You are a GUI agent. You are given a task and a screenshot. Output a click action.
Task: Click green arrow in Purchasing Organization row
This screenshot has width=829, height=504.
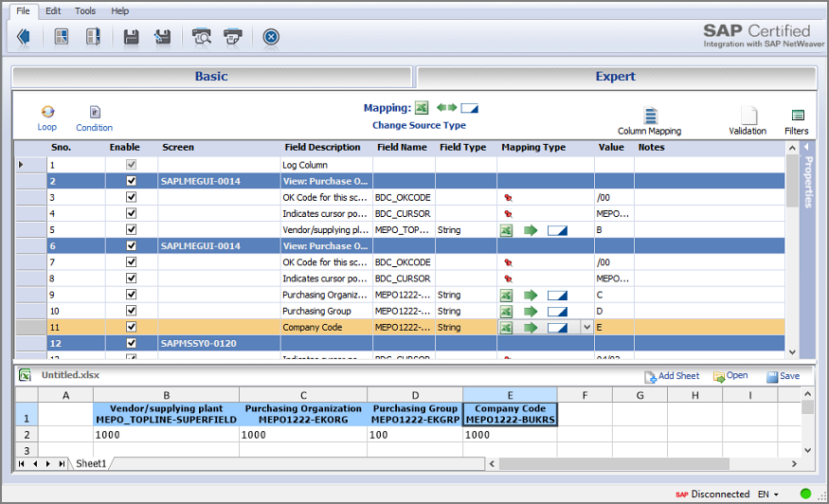[x=531, y=295]
